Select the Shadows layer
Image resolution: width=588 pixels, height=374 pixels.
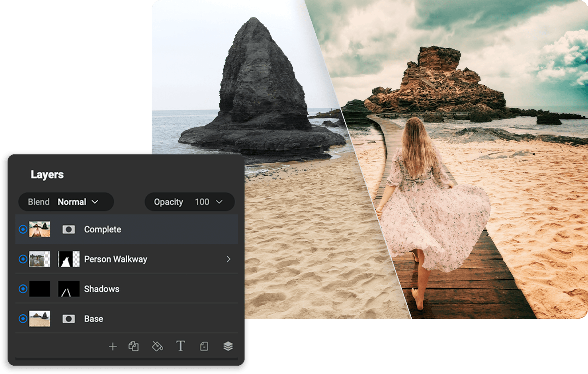pyautogui.click(x=102, y=289)
